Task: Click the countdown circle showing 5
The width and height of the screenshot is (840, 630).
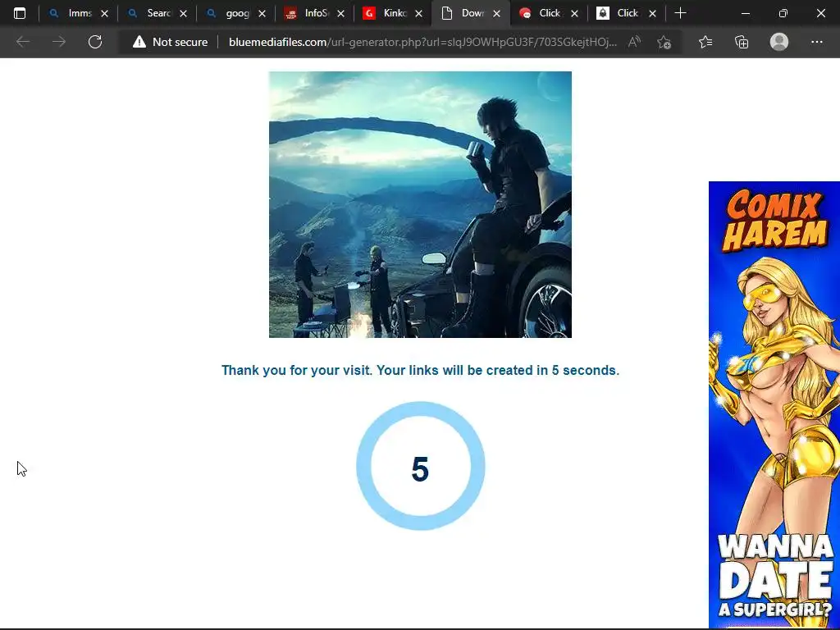Action: coord(421,466)
